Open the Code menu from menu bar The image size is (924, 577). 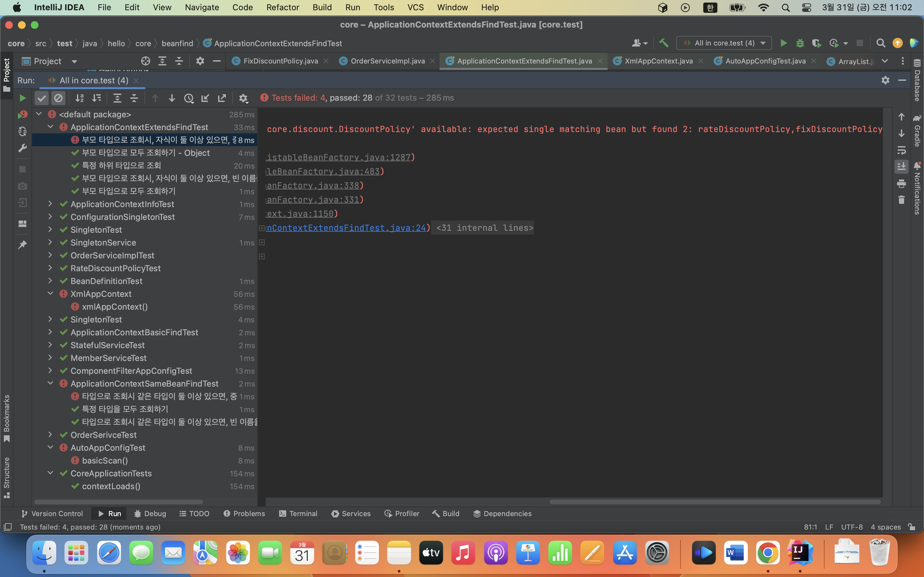242,7
